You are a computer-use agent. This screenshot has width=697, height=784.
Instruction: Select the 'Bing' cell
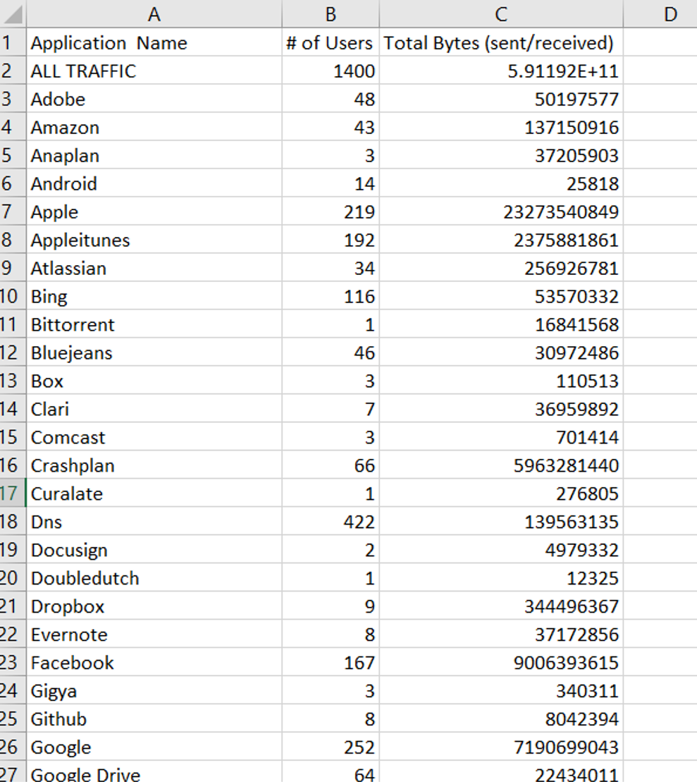(154, 296)
